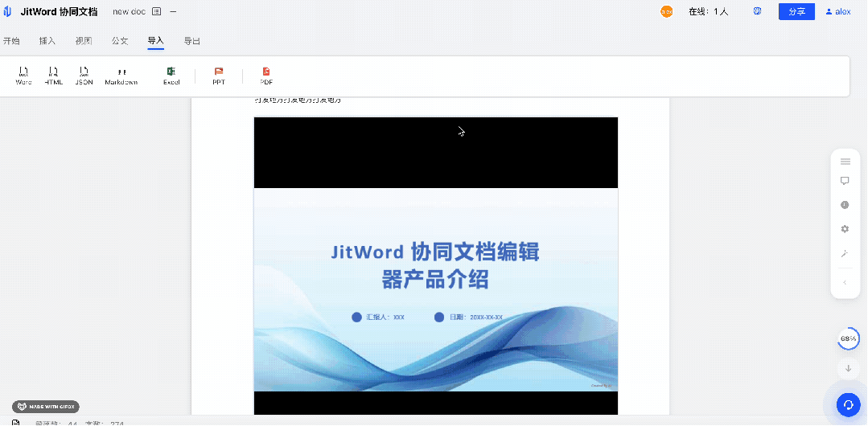Click the blue 分享 button
Viewport: 868px width, 426px height.
tap(796, 11)
